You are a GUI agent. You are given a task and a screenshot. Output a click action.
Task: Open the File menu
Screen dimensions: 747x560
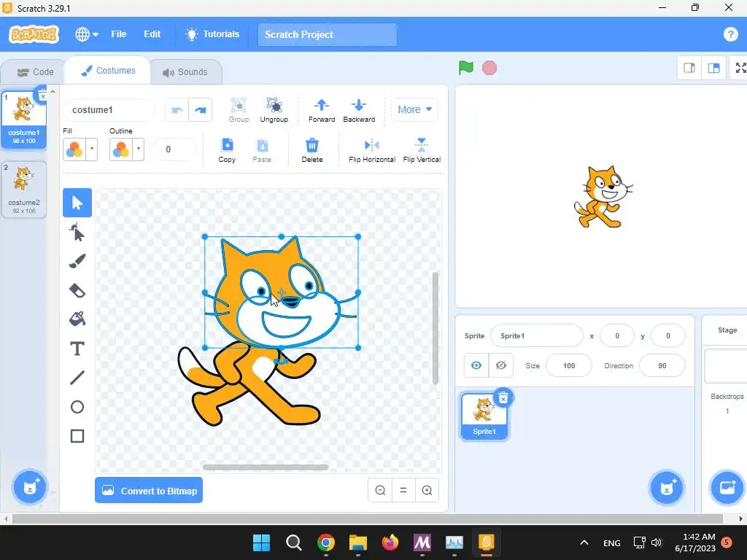pyautogui.click(x=119, y=34)
